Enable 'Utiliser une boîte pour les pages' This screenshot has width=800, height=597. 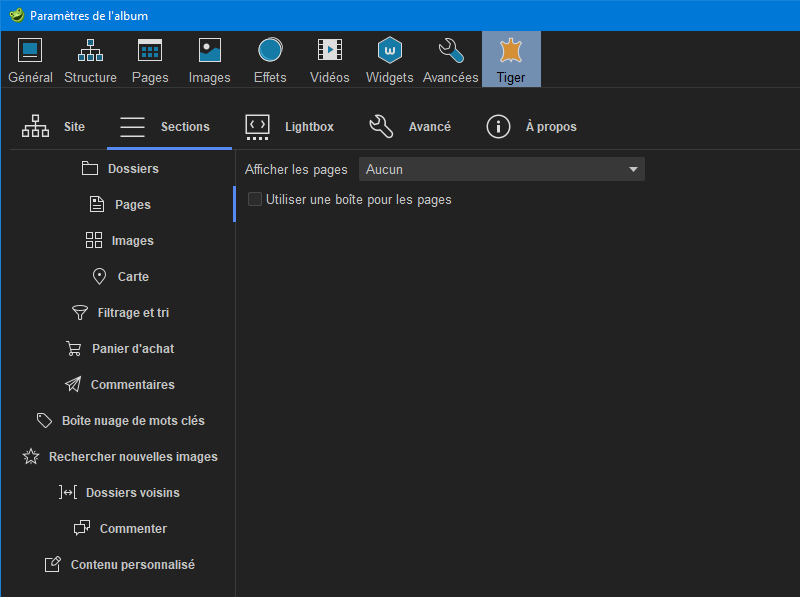pyautogui.click(x=255, y=200)
